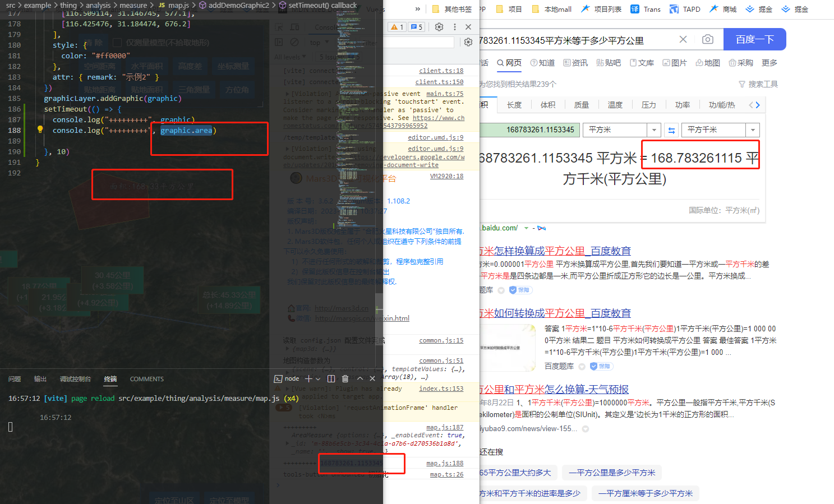Open the VM2920:18 source link
The image size is (834, 504).
pos(446,176)
